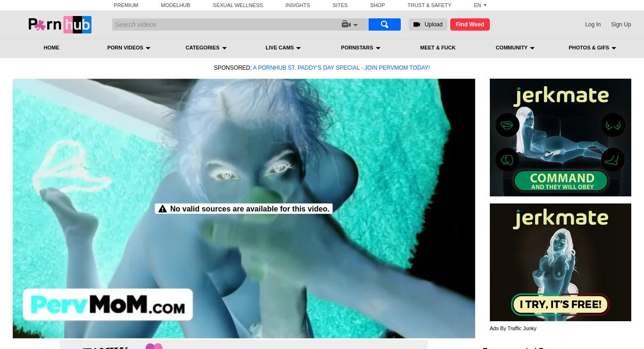Open the video-type selector beside search box

click(349, 24)
